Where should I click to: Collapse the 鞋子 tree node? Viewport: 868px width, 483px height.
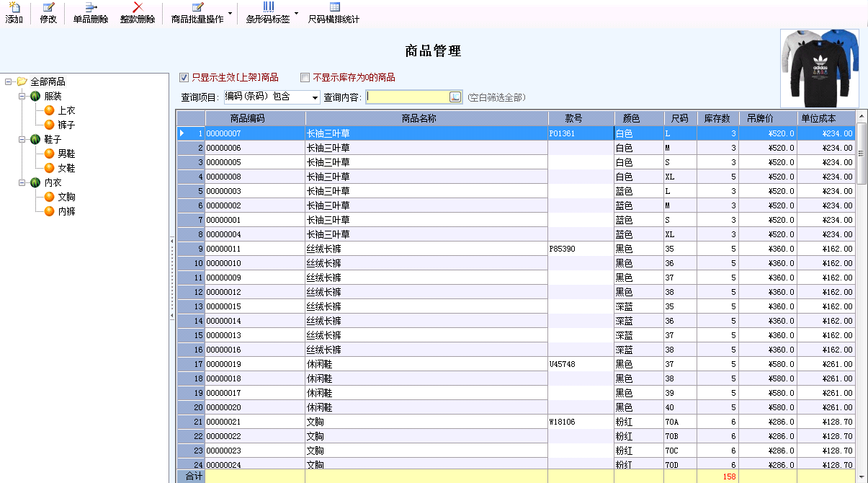tap(22, 139)
